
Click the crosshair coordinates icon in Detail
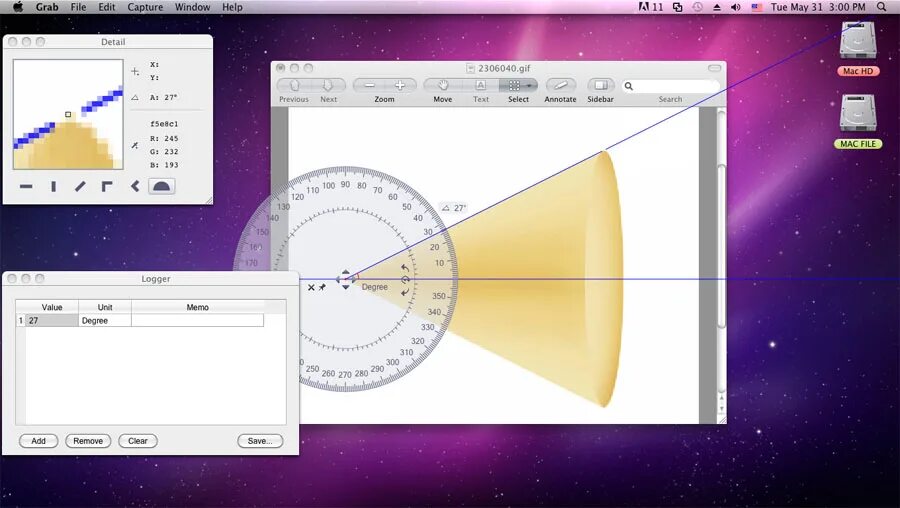coord(134,72)
